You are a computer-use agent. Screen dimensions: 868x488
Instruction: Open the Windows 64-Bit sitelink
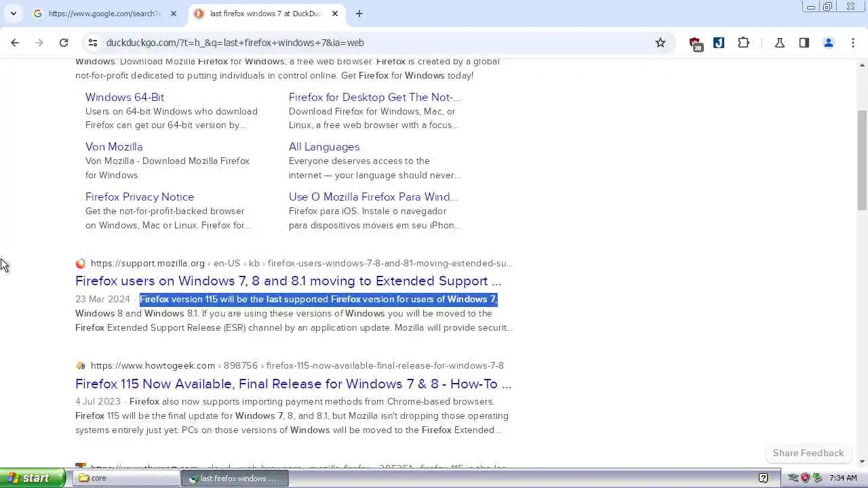point(125,97)
